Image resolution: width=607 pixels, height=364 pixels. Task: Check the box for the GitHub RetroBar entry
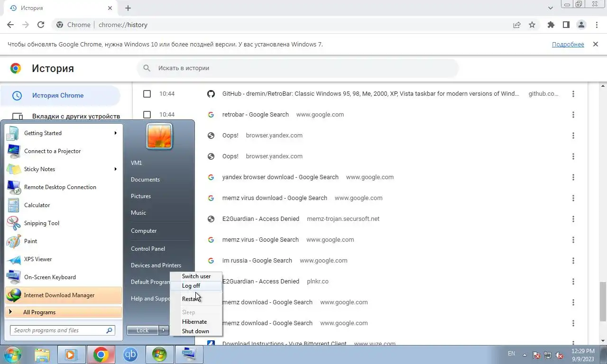point(147,94)
